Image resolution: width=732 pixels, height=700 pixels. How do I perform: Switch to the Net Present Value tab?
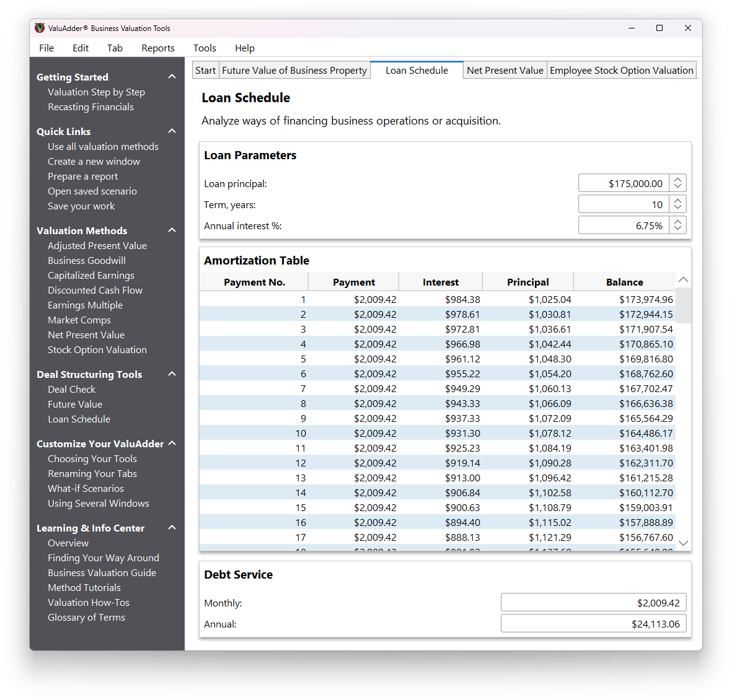[x=505, y=71]
